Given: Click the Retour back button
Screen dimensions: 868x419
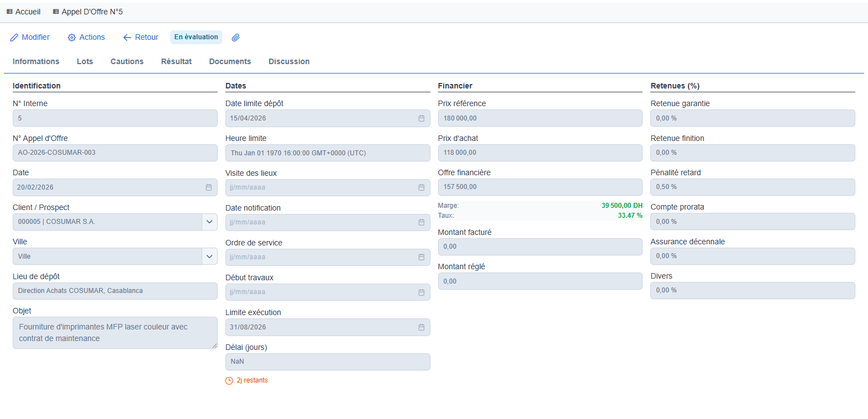Looking at the screenshot, I should (141, 38).
